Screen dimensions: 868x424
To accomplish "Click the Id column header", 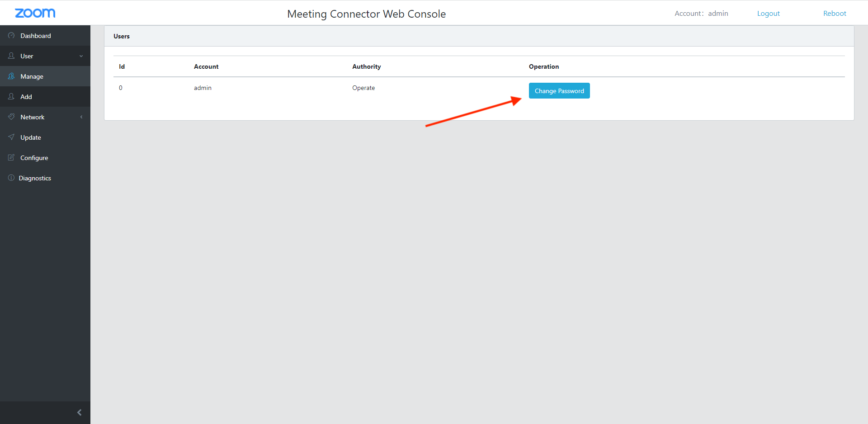I will (122, 66).
